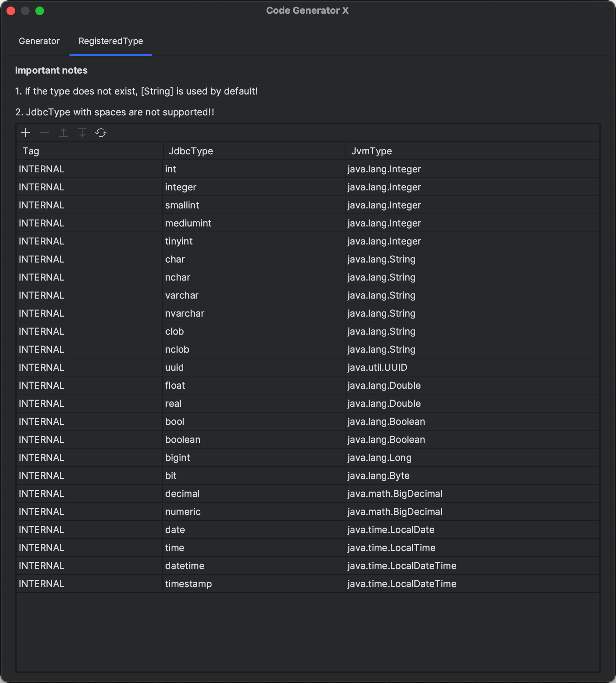The image size is (616, 683).
Task: Click java.lang.Double in the float row
Action: (472, 385)
